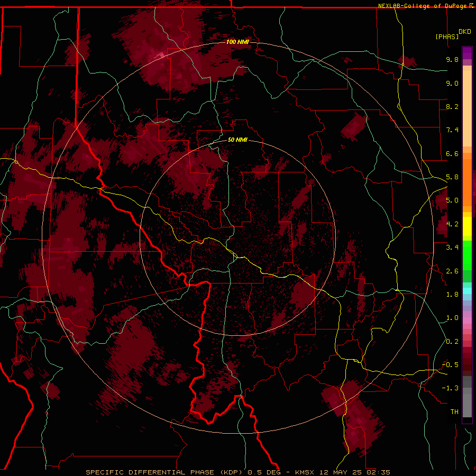Click the 1.8 scale value
This screenshot has width=476, height=476.
click(452, 295)
